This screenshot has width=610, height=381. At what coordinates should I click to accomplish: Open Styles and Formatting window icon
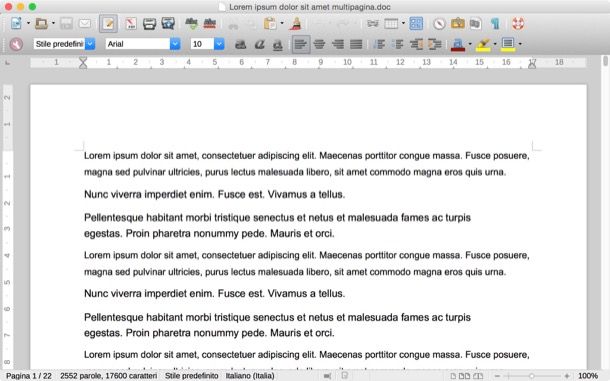(16, 44)
